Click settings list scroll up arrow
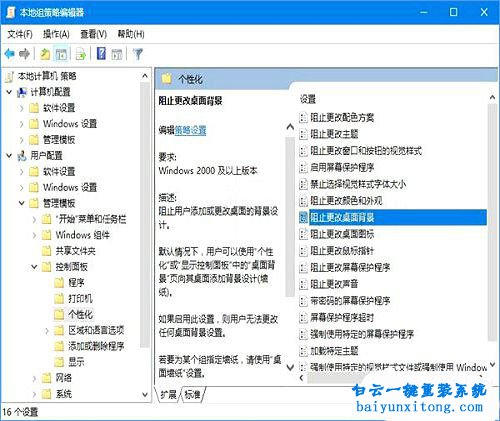This screenshot has width=500, height=421. (x=492, y=97)
